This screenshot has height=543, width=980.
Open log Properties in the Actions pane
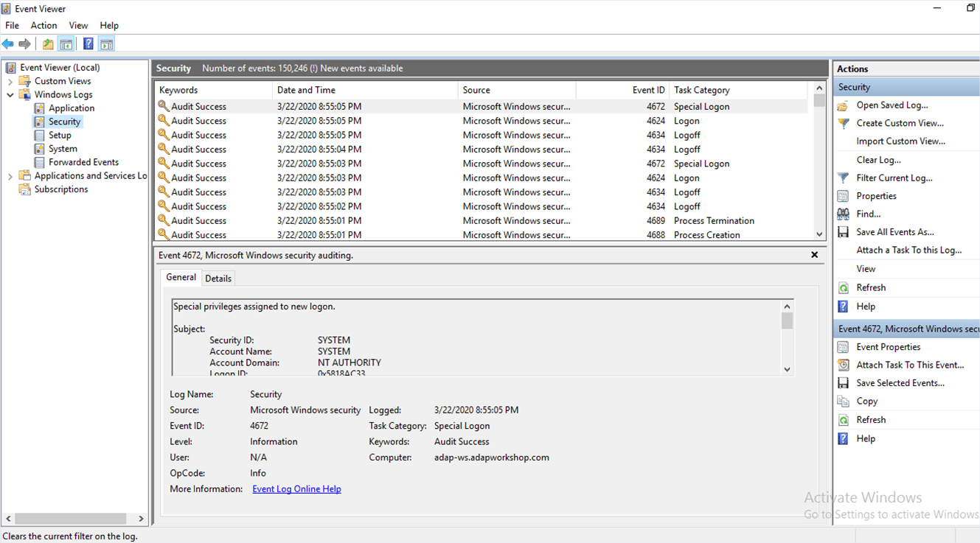(876, 196)
